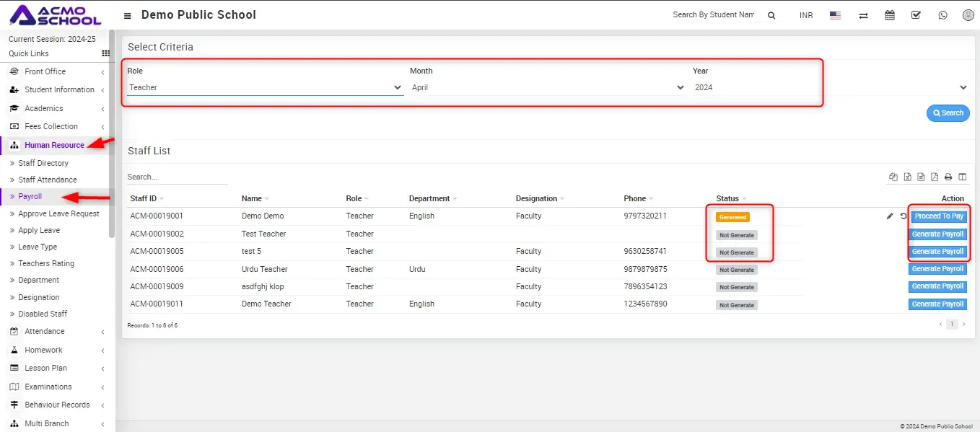Open the task checklist icon in header
The width and height of the screenshot is (980, 432).
916,15
